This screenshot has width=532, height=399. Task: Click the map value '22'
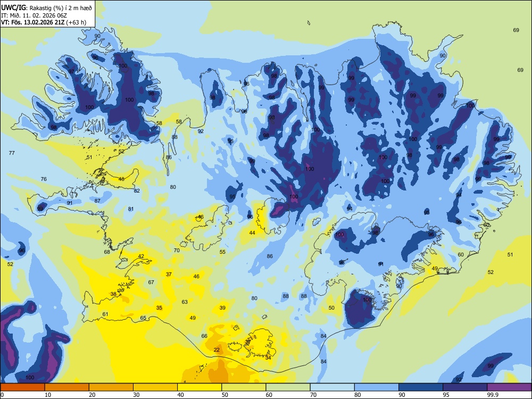pos(217,350)
